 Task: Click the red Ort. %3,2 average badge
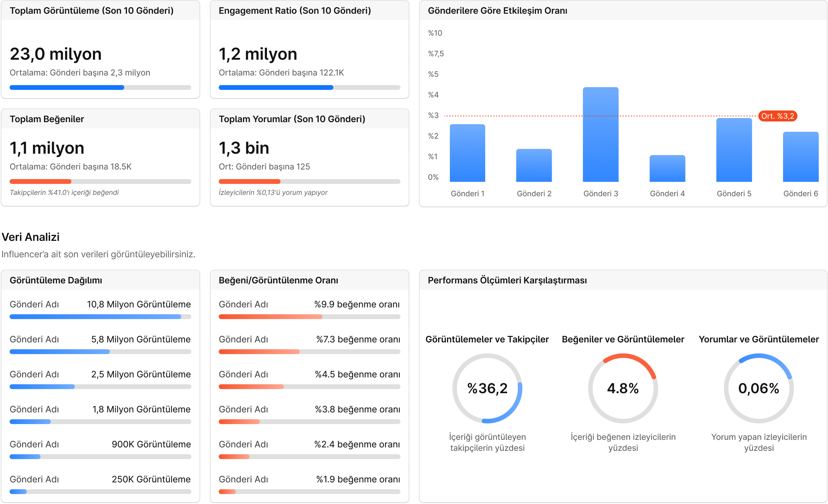click(778, 116)
